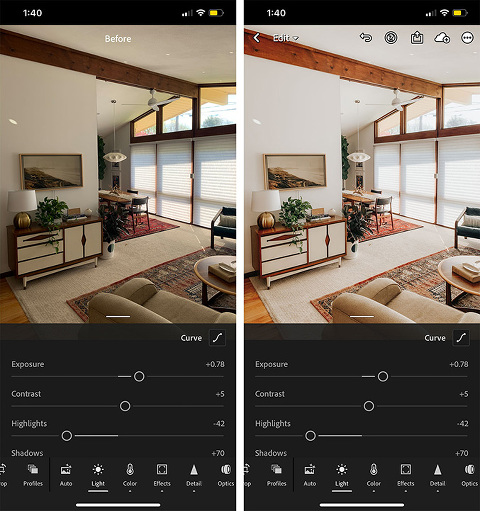Viewport: 480px width, 511px height.
Task: Tap the undo arrow icon
Action: pos(366,38)
